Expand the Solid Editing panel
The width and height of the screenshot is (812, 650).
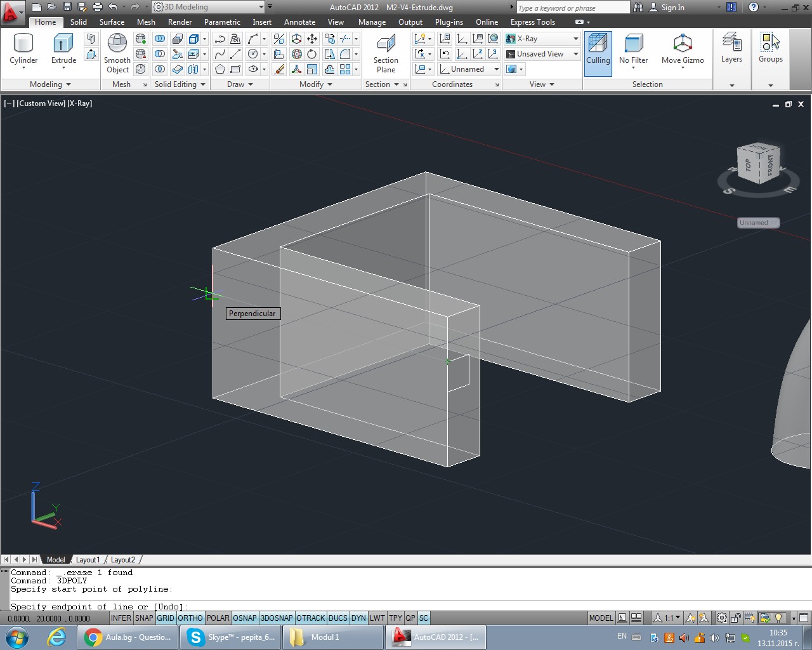coord(180,84)
